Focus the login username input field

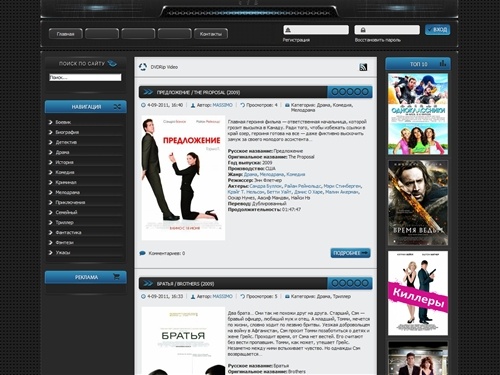pos(316,30)
